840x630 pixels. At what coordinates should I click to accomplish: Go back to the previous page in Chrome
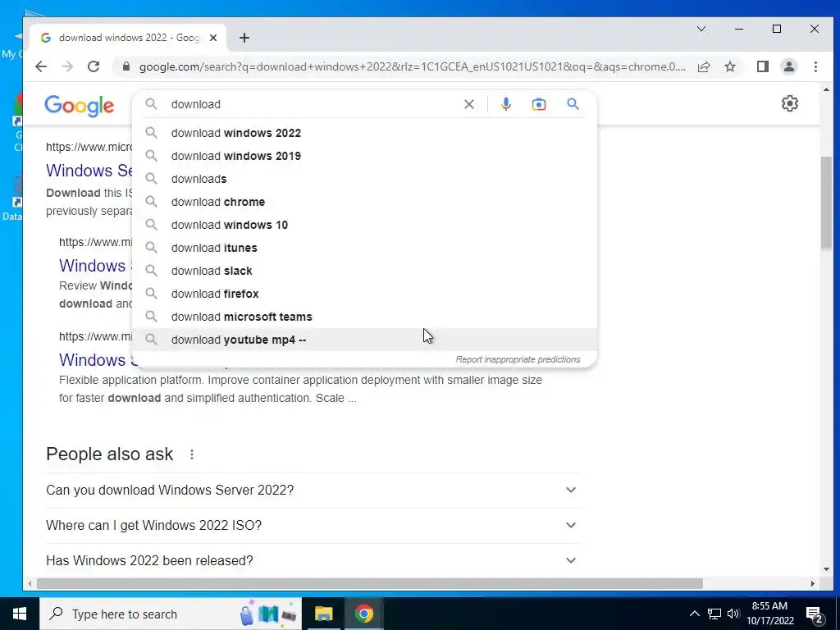pyautogui.click(x=41, y=66)
